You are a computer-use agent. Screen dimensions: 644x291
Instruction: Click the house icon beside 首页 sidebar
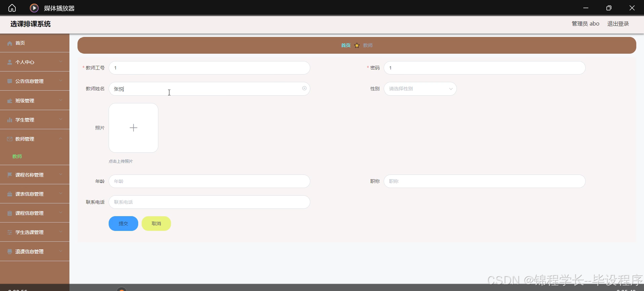pyautogui.click(x=10, y=43)
